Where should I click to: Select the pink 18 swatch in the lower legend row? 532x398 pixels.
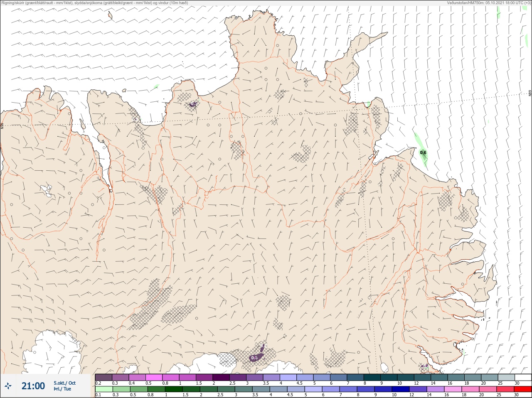click(x=470, y=389)
